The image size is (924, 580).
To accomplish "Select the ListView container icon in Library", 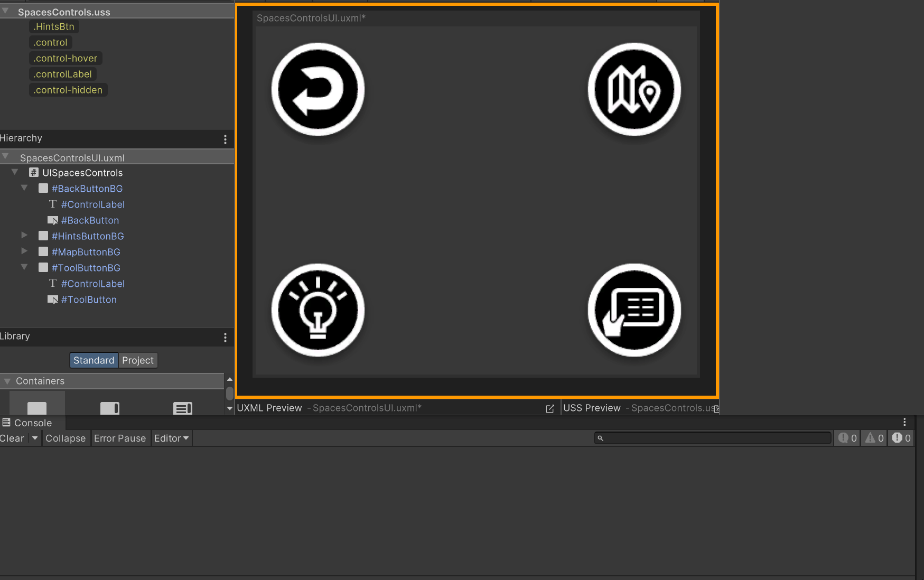I will point(182,408).
